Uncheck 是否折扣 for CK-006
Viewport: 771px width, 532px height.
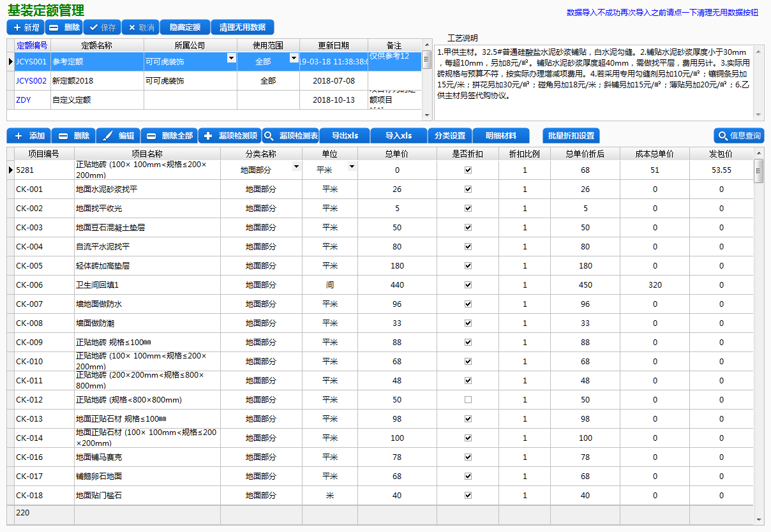tap(468, 285)
